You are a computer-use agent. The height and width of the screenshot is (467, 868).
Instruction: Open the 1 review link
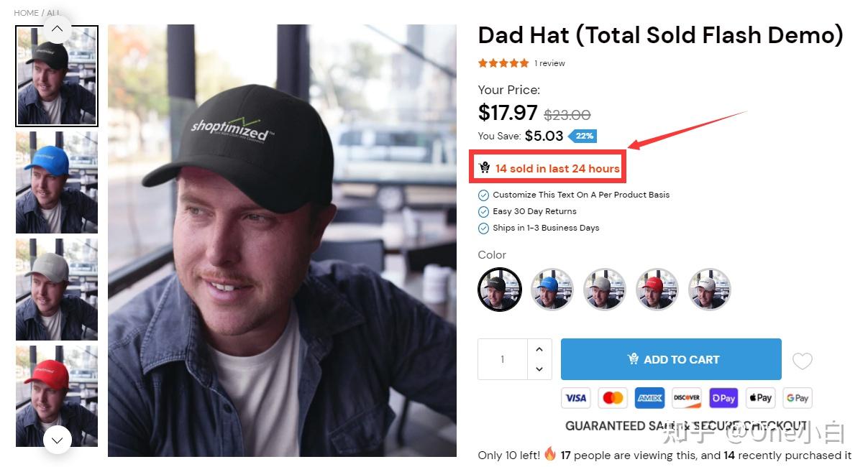(x=549, y=63)
